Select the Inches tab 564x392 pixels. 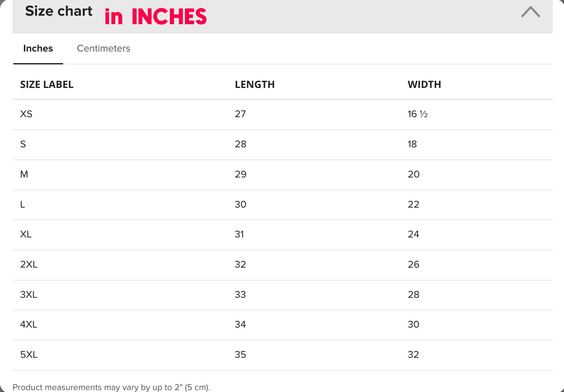(x=38, y=48)
